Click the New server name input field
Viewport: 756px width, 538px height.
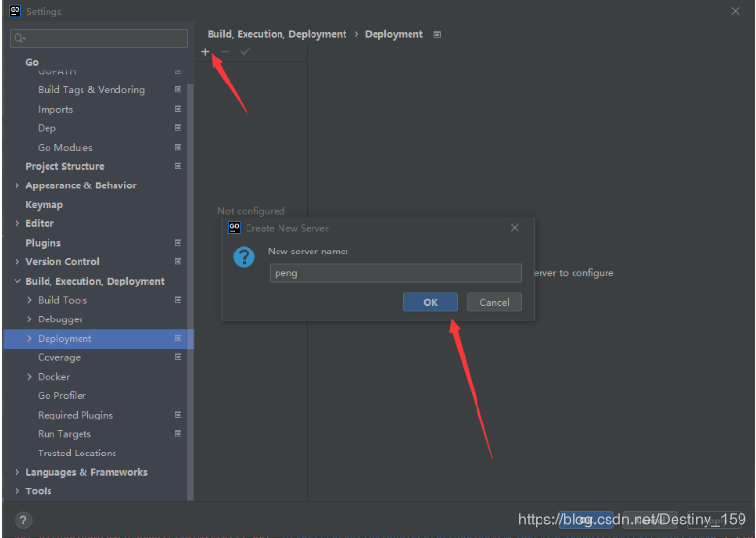coord(396,273)
